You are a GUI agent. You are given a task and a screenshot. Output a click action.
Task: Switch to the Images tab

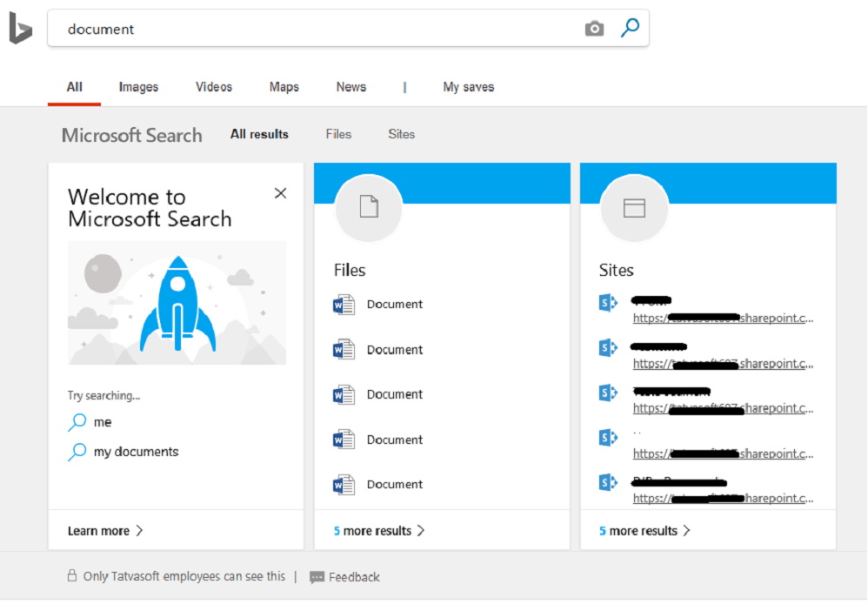[x=138, y=87]
